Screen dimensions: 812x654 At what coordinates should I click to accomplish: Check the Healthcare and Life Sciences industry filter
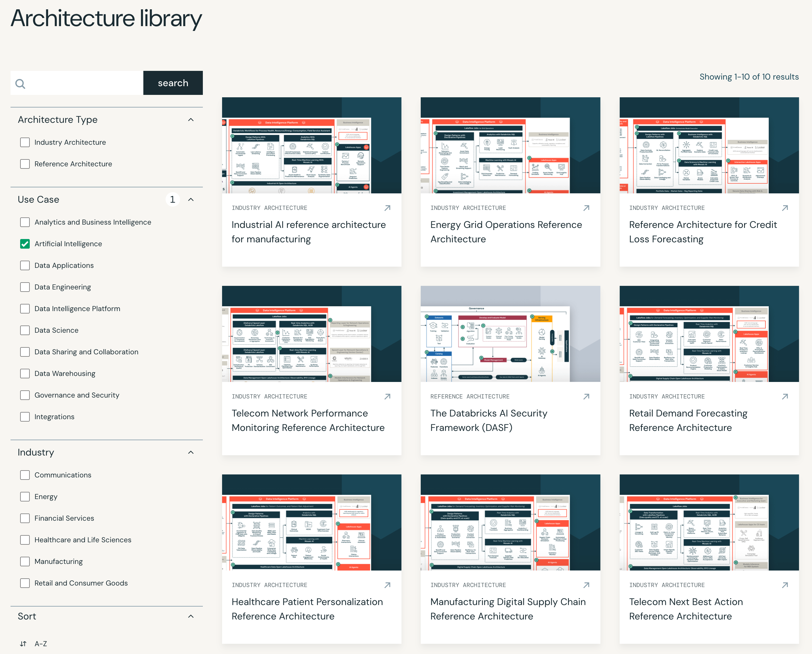point(25,540)
